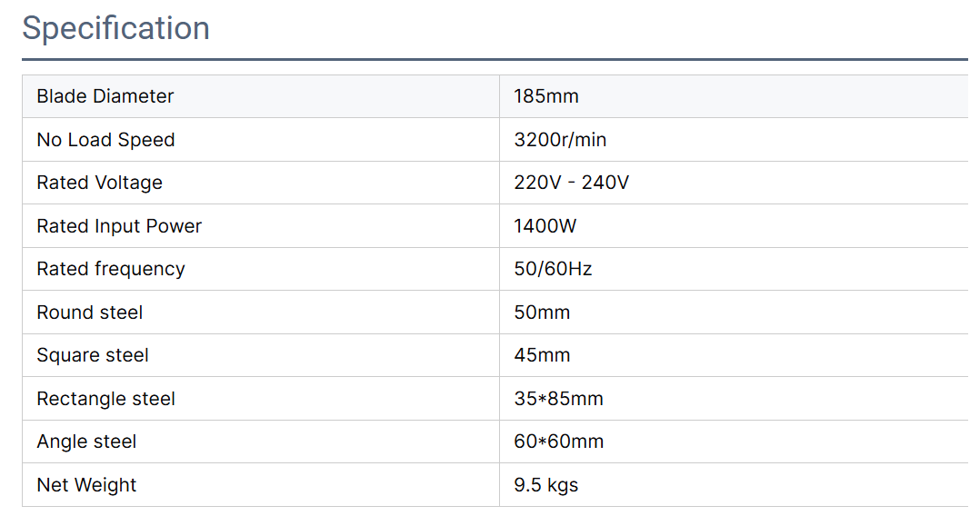Select the Rated Input Power label
This screenshot has width=980, height=516.
click(119, 226)
